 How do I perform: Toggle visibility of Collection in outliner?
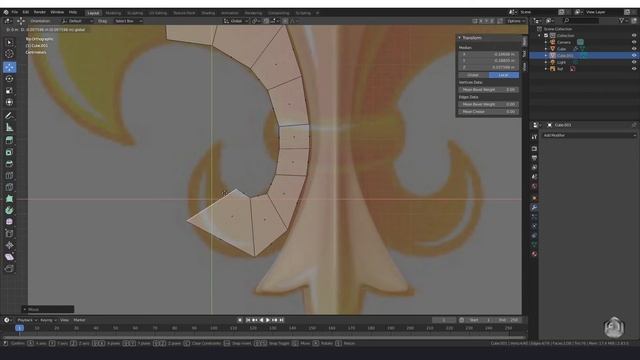(x=634, y=36)
